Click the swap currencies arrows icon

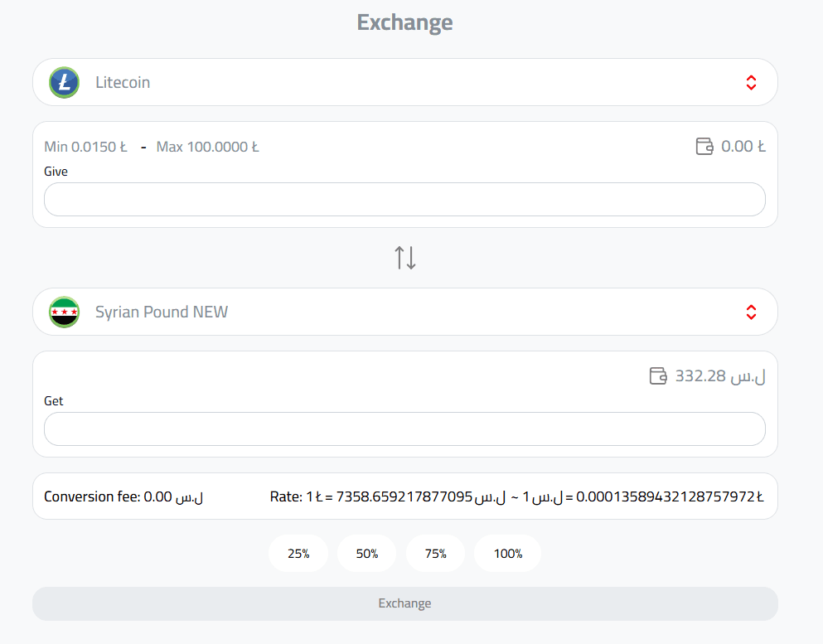pos(404,258)
